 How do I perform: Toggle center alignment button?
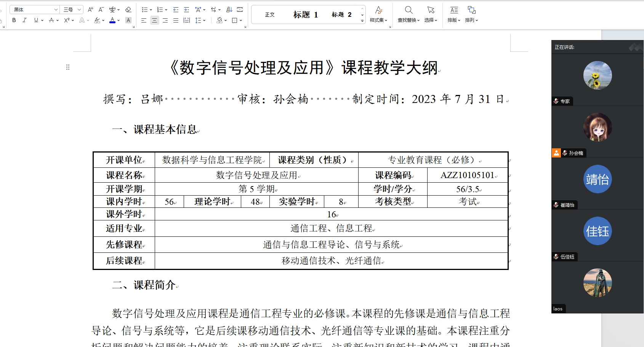154,20
